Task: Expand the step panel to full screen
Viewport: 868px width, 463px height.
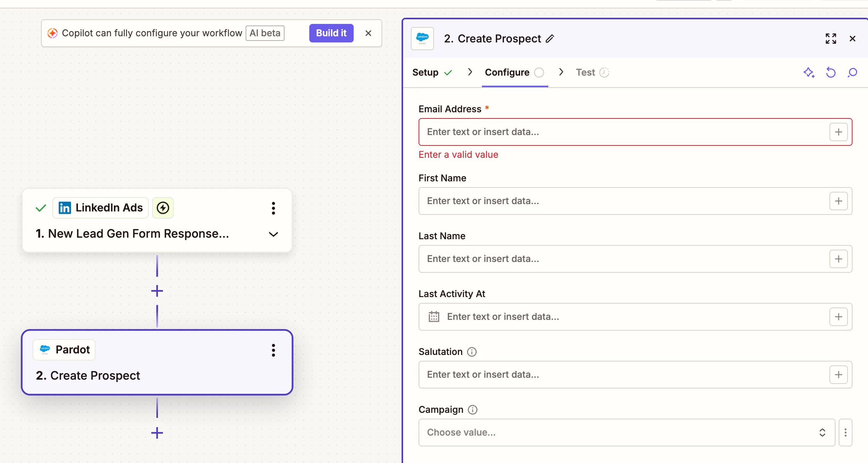Action: click(831, 39)
